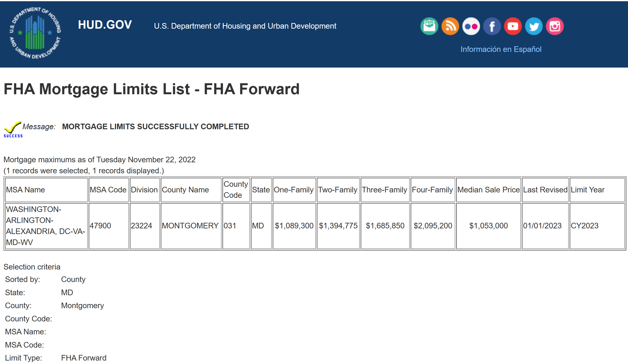This screenshot has width=628, height=364.
Task: Click the County Code: criteria label
Action: point(28,319)
